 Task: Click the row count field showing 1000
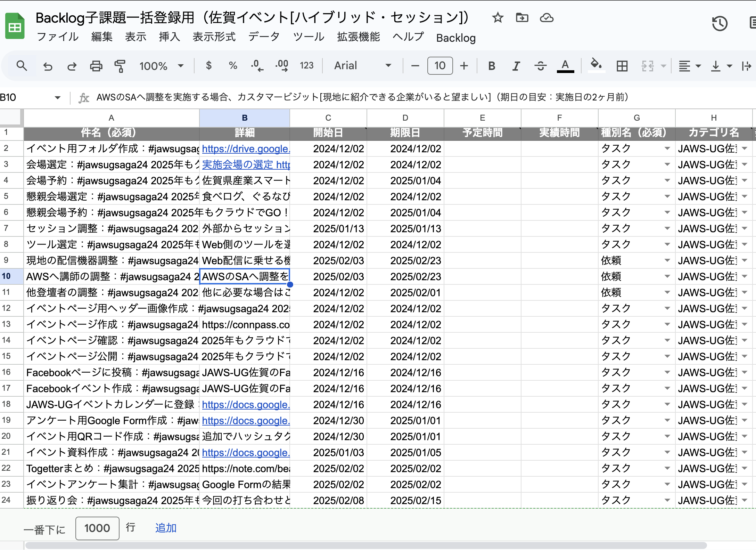point(97,528)
